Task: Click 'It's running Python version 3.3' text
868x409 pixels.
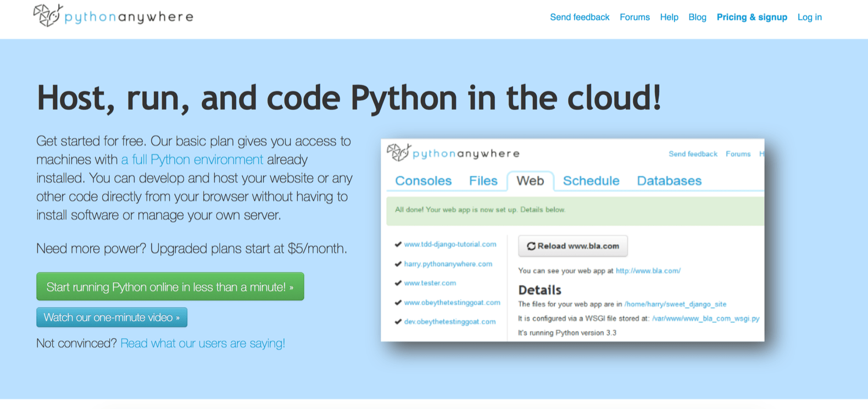Action: pyautogui.click(x=567, y=333)
